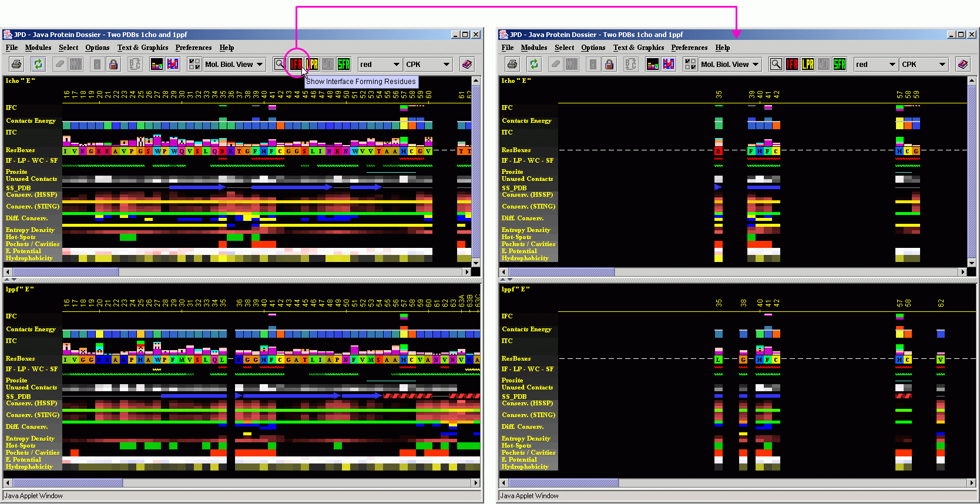Image resolution: width=980 pixels, height=504 pixels.
Task: Toggle the greyed WCR button in left window
Action: (328, 64)
